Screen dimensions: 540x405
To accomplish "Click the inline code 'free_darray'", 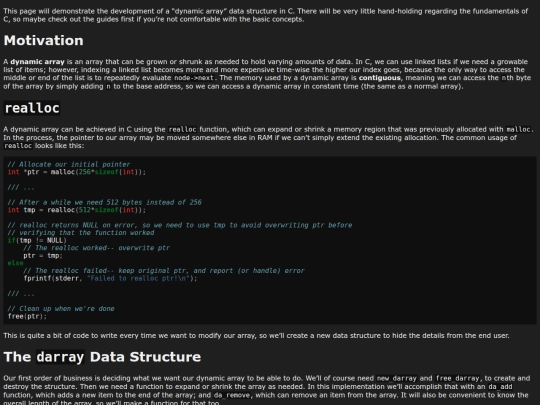I will (457, 378).
